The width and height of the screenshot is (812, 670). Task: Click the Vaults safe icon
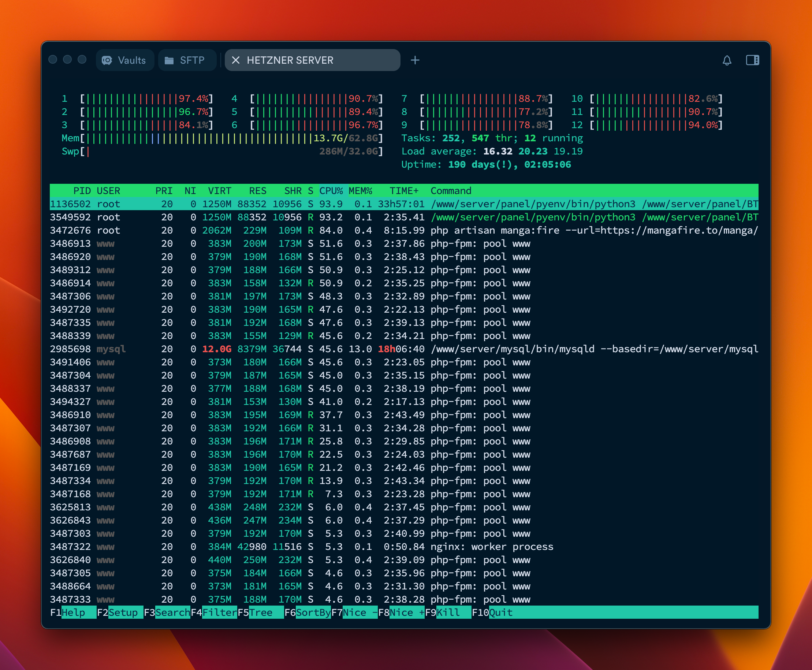(107, 60)
